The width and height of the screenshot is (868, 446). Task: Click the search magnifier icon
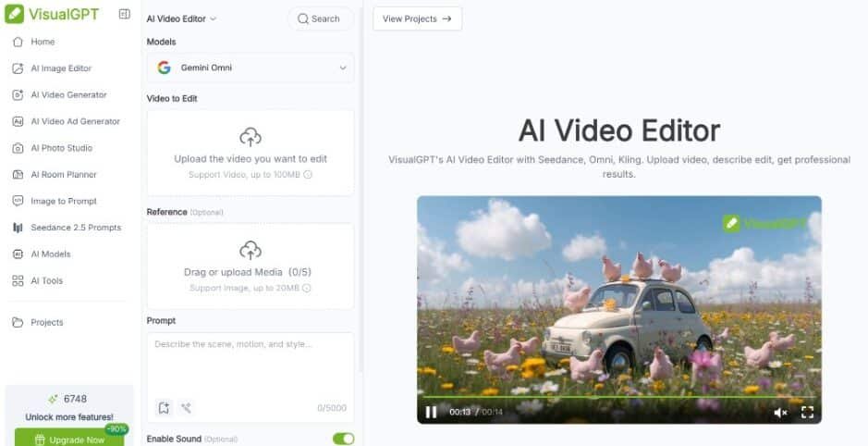click(x=303, y=19)
